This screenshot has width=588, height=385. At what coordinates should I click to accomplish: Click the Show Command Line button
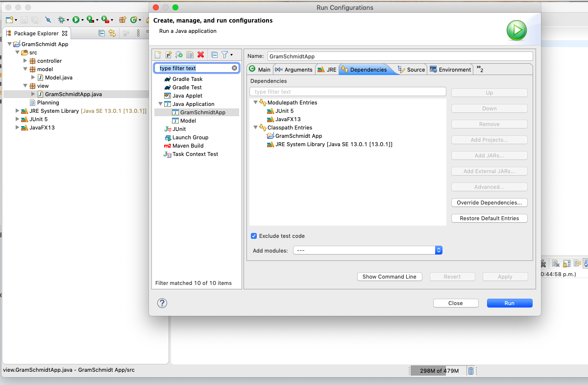click(x=389, y=277)
